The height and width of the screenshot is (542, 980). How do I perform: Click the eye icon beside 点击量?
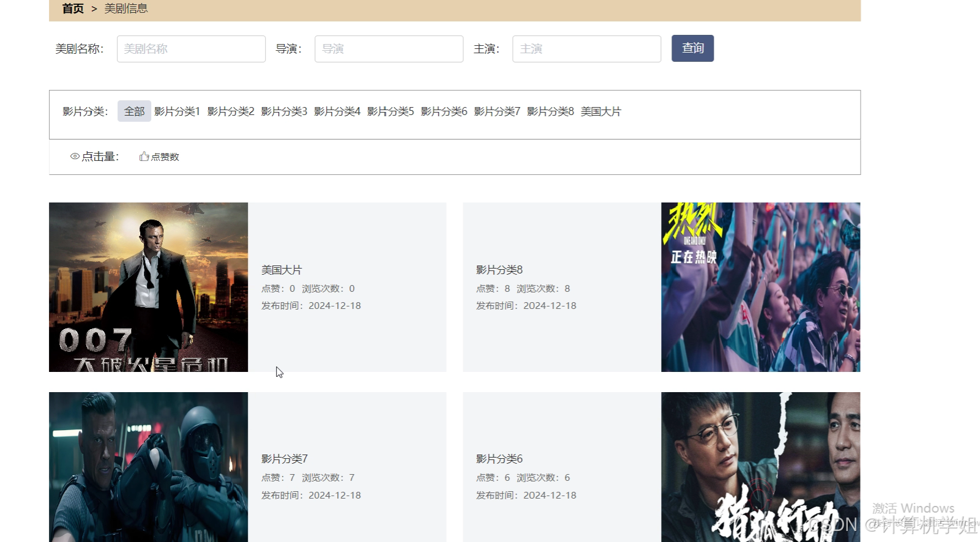pyautogui.click(x=75, y=157)
